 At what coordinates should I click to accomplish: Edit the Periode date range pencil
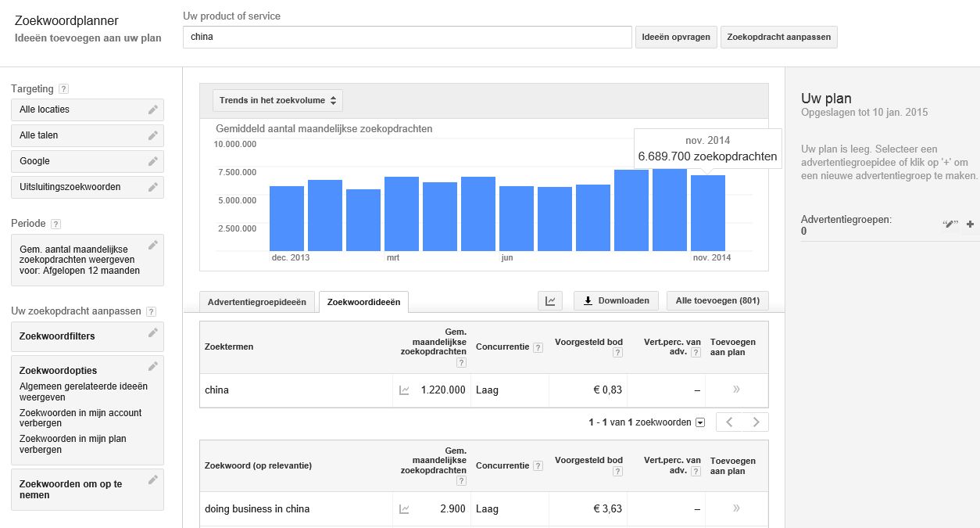(153, 245)
